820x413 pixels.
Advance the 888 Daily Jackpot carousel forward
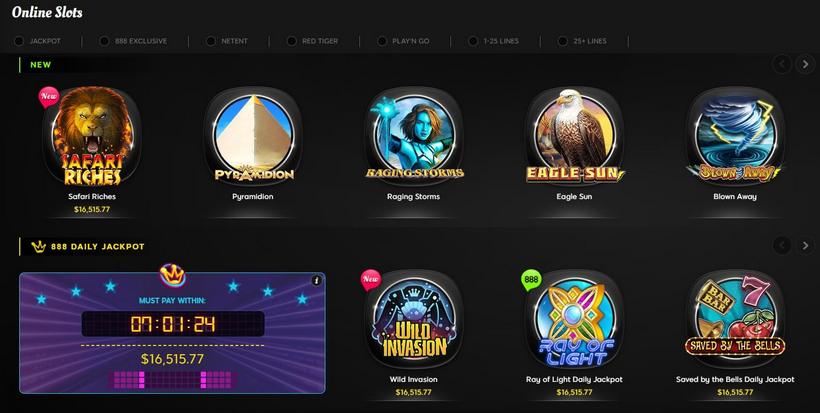click(805, 245)
